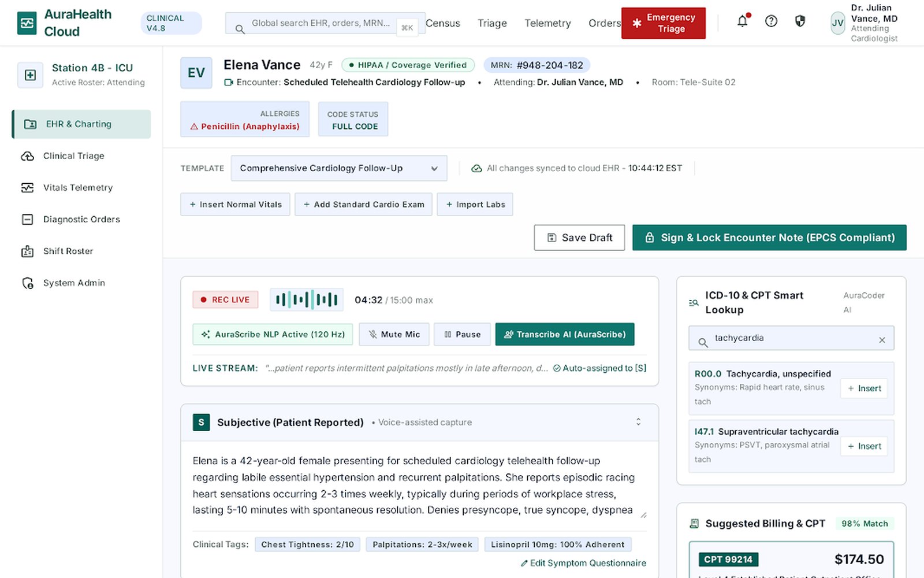Image resolution: width=924 pixels, height=578 pixels.
Task: Insert R00.0 Tachycardia unspecified code
Action: [x=864, y=388]
